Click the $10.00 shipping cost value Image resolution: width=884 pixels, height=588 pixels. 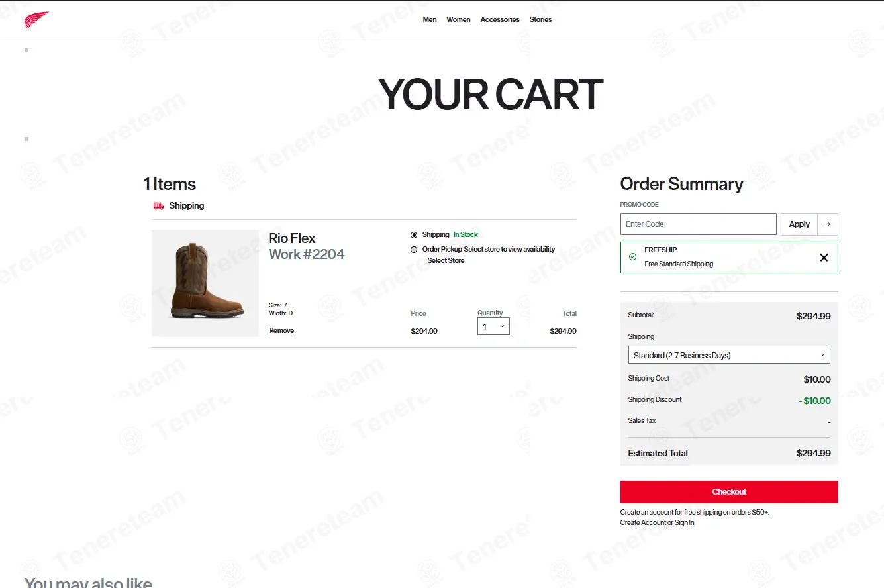[x=817, y=379]
